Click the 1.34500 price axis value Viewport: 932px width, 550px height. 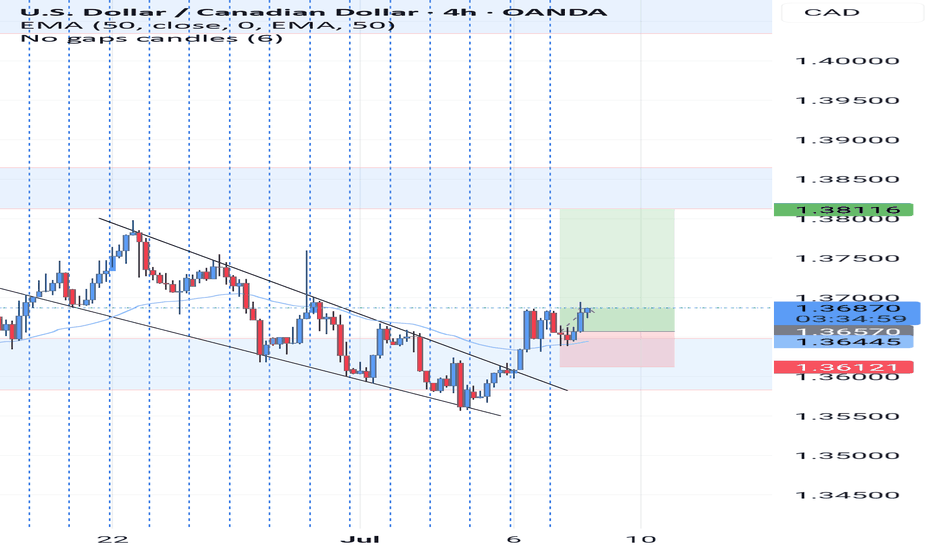pyautogui.click(x=848, y=495)
